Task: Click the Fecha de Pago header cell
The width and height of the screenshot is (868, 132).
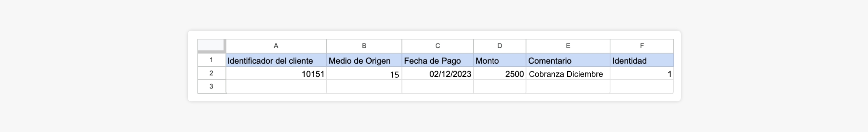Action: tap(438, 60)
